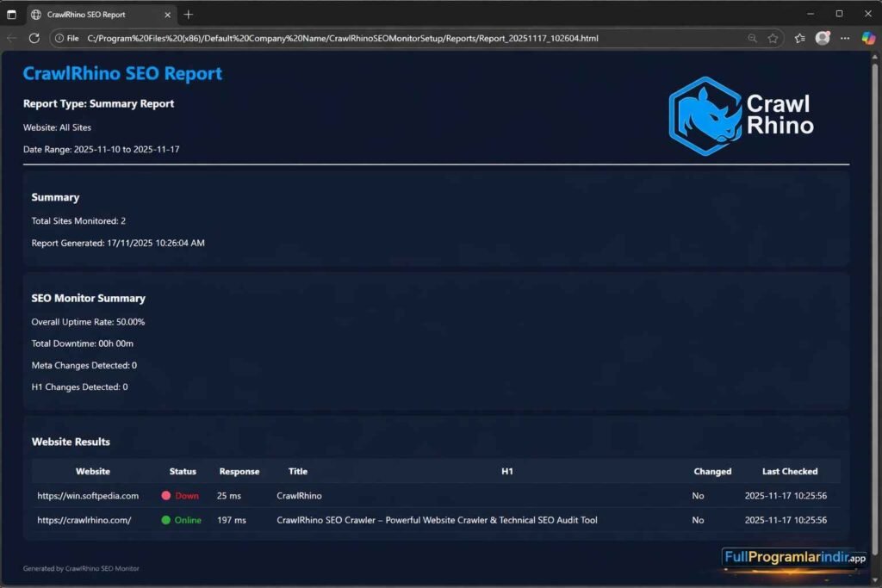Open a new browser tab

[x=188, y=14]
